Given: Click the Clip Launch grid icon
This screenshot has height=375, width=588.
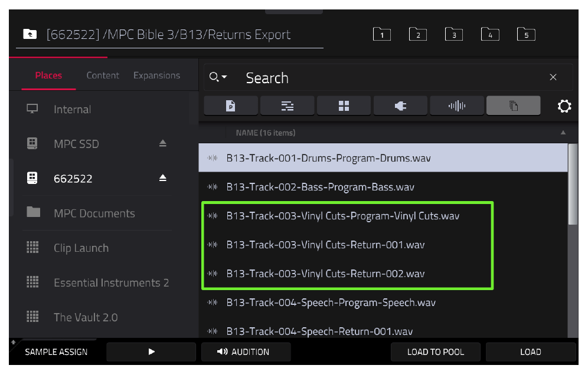Looking at the screenshot, I should pos(32,247).
